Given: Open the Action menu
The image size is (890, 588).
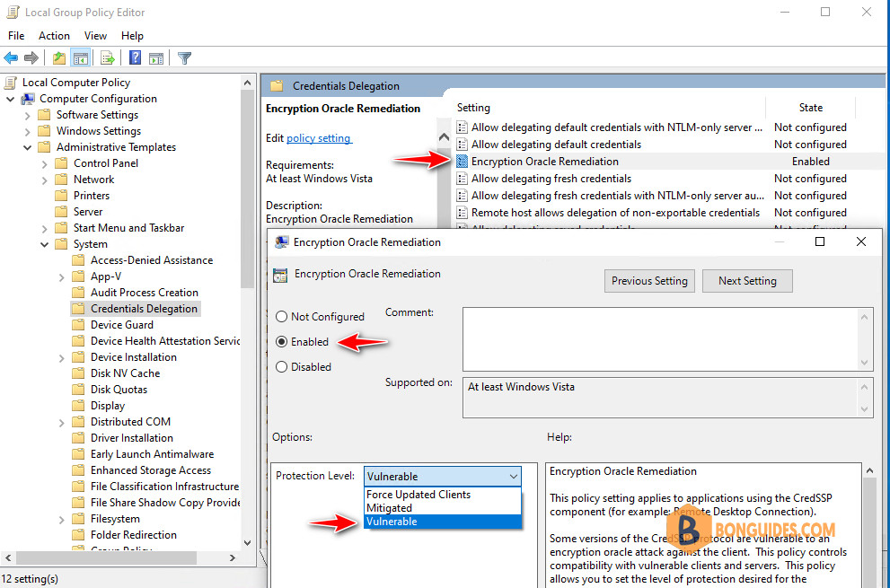Looking at the screenshot, I should point(54,36).
